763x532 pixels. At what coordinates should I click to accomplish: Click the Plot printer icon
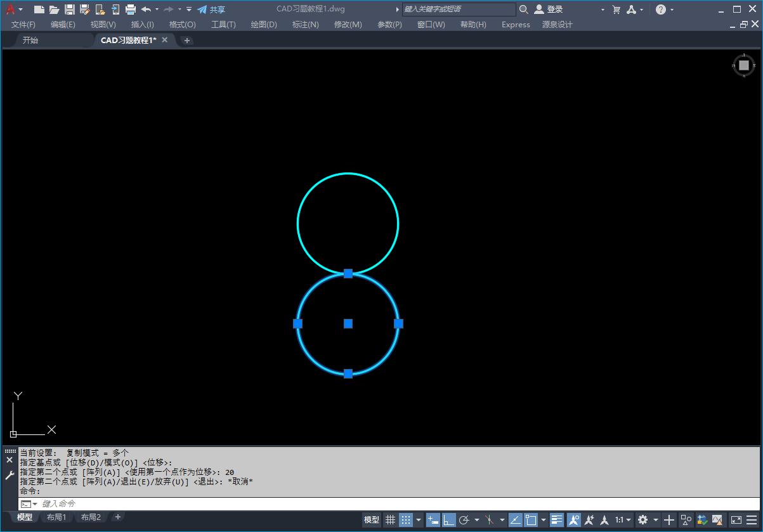[131, 10]
